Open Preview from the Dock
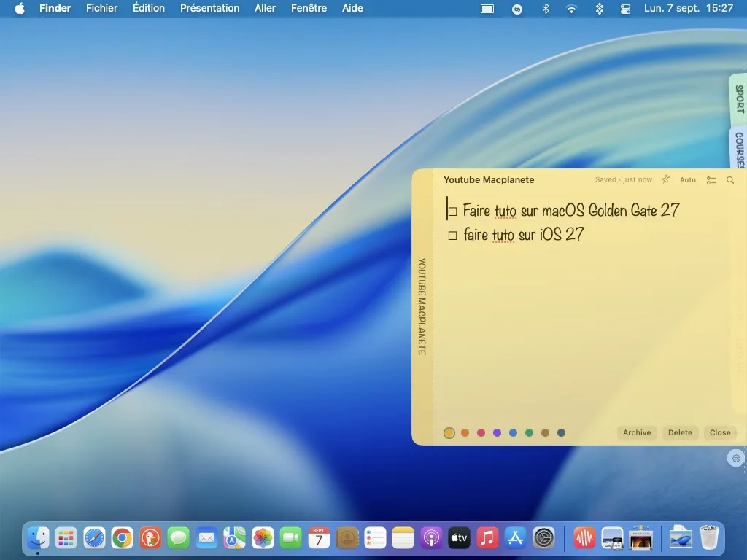 click(x=613, y=539)
